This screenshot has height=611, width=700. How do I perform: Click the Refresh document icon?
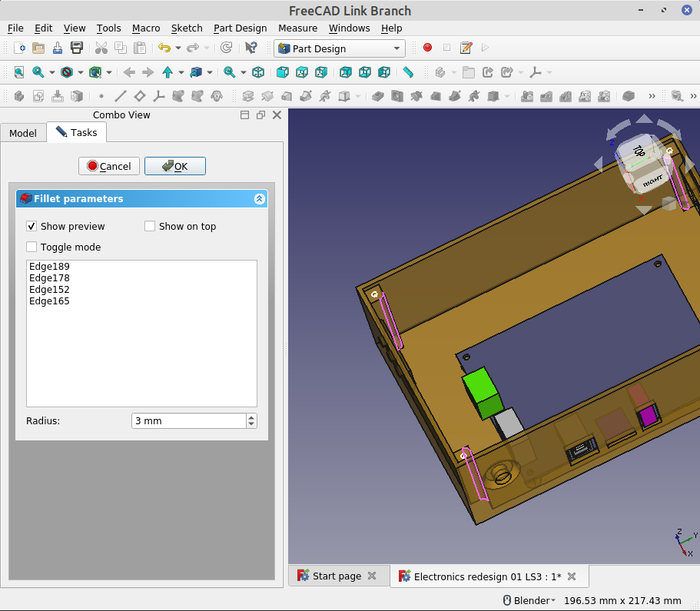coord(225,48)
